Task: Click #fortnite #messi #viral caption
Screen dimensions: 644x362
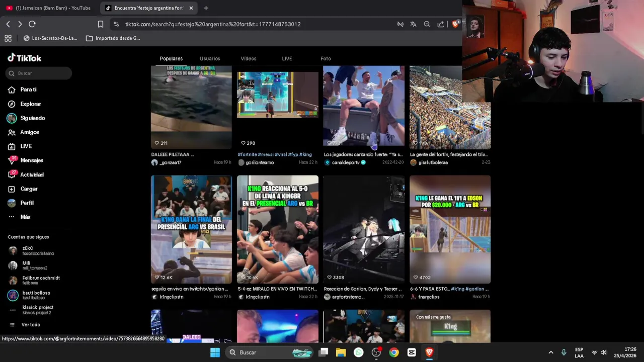Action: [x=275, y=155]
